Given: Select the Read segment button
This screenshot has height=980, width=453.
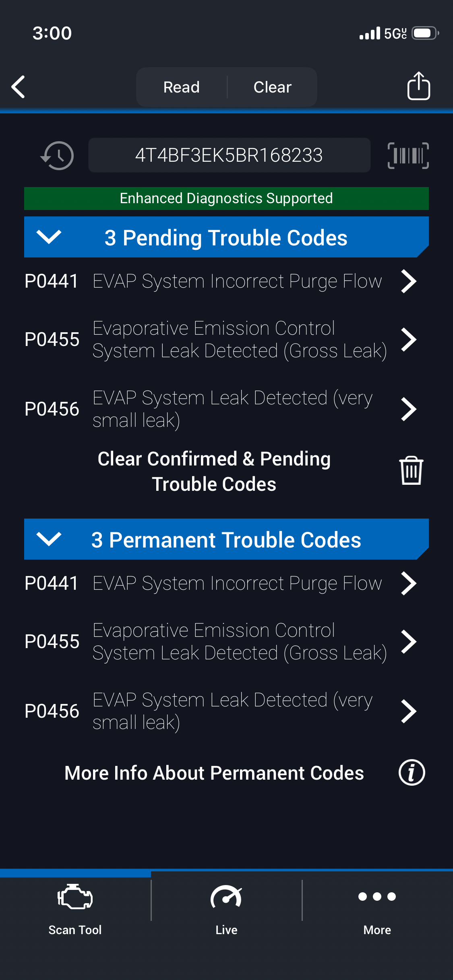Looking at the screenshot, I should [x=182, y=87].
